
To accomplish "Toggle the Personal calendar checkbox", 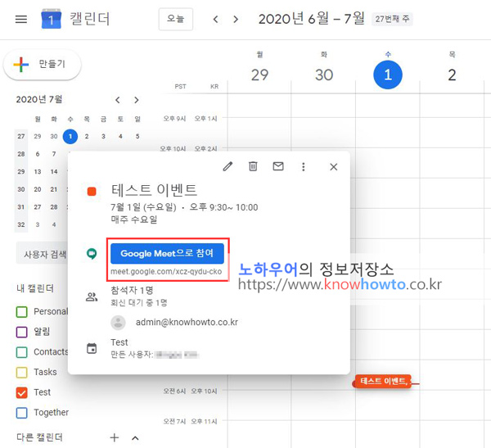I will [21, 311].
